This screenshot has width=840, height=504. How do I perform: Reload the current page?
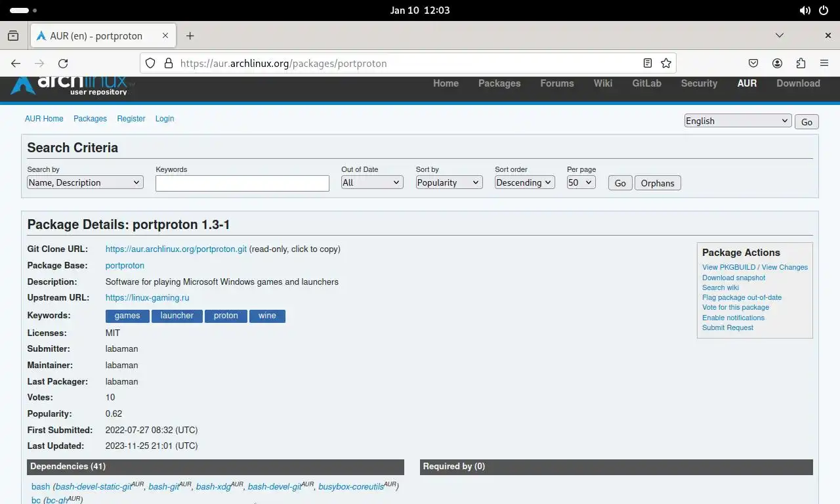click(63, 63)
